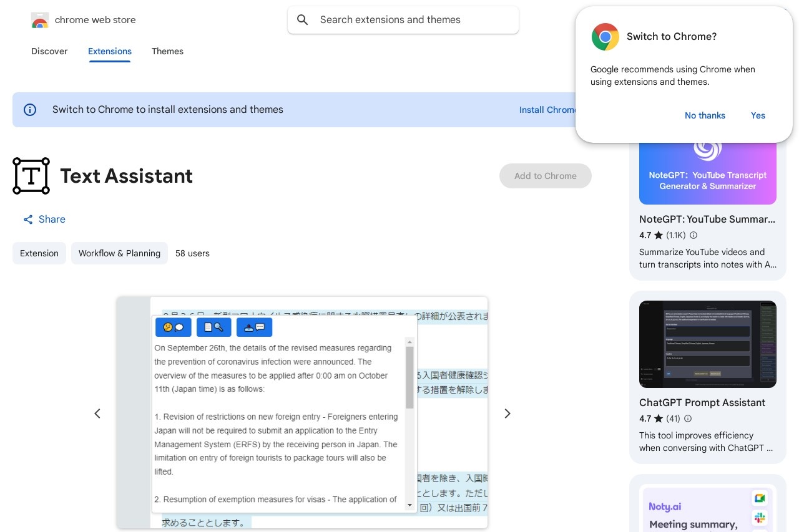Open the NoteGPT: YouTube Summary title

[707, 219]
